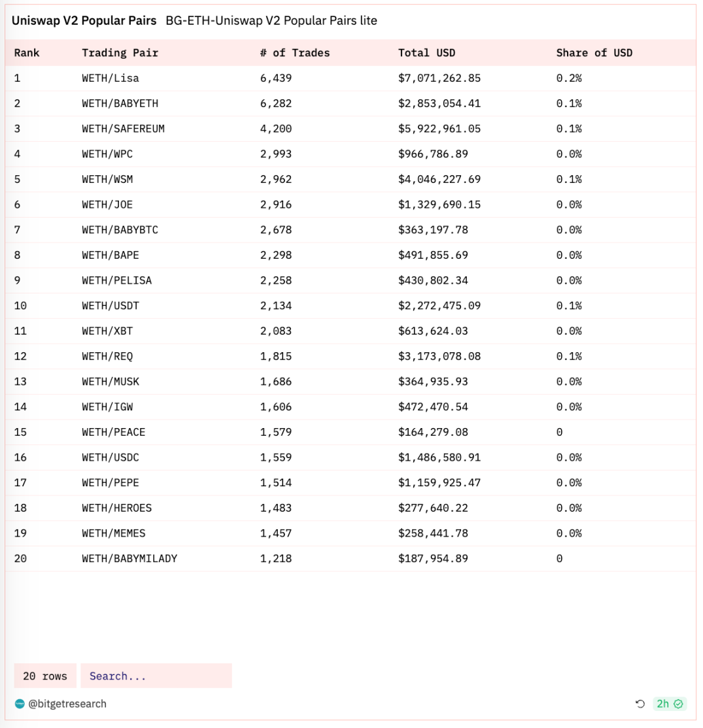Sort by # of Trades column header
Image resolution: width=703 pixels, height=728 pixels.
pos(295,53)
